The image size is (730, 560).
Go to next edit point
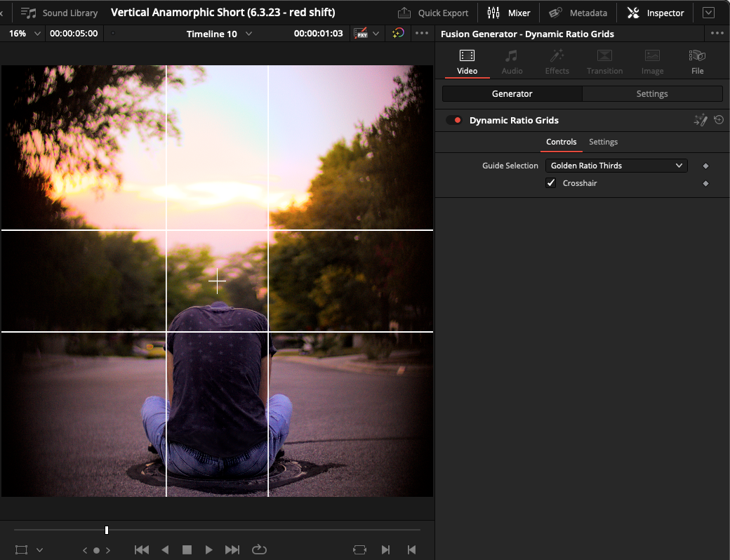(x=385, y=549)
